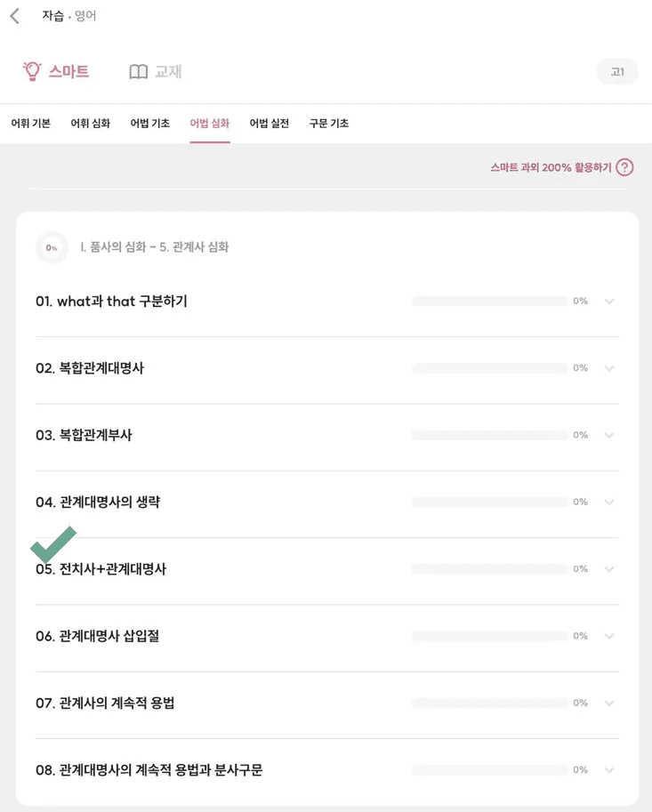Click the green checkmark on lesson 05
The width and height of the screenshot is (652, 812).
[52, 544]
